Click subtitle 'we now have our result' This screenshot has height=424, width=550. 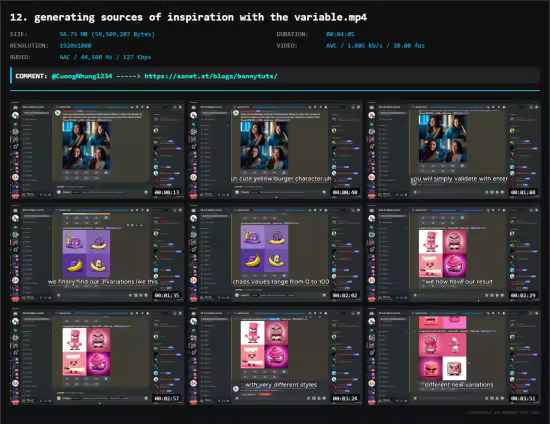coord(459,282)
